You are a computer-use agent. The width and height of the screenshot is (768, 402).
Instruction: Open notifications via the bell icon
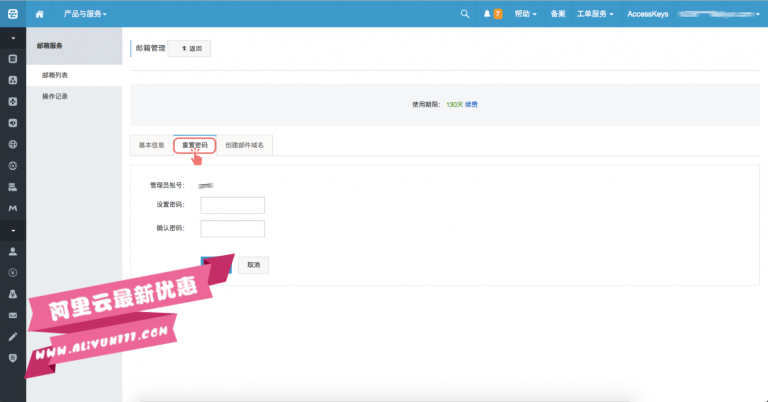(487, 14)
